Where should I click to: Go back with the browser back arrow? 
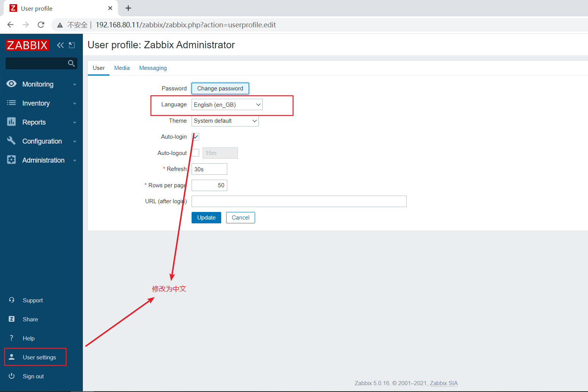[x=11, y=25]
